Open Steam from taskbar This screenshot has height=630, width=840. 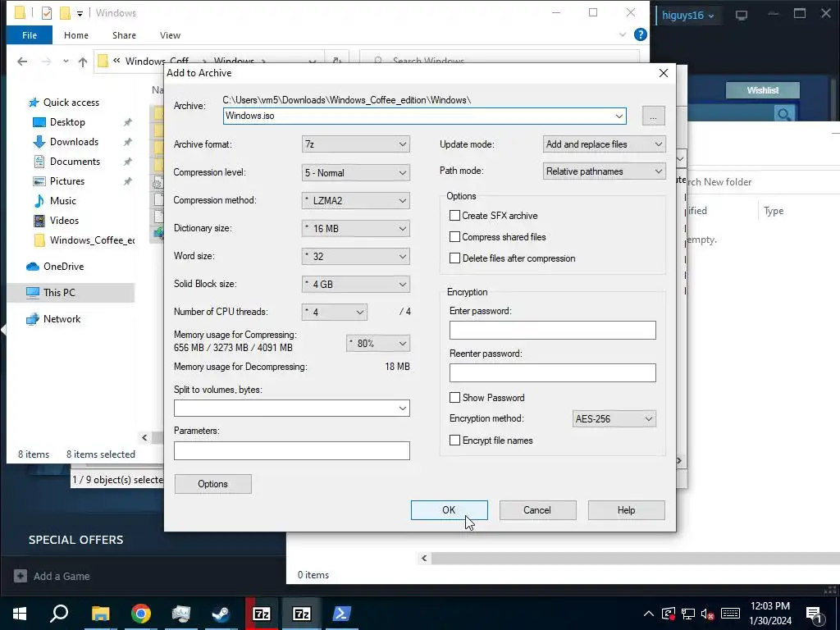tap(221, 614)
